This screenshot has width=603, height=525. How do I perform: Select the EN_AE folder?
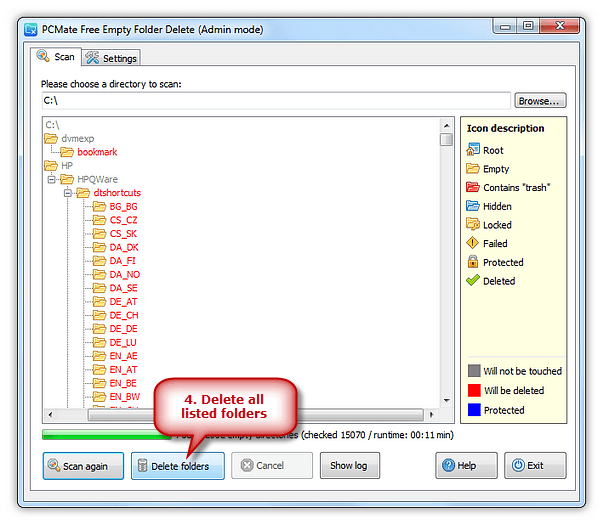[x=123, y=356]
